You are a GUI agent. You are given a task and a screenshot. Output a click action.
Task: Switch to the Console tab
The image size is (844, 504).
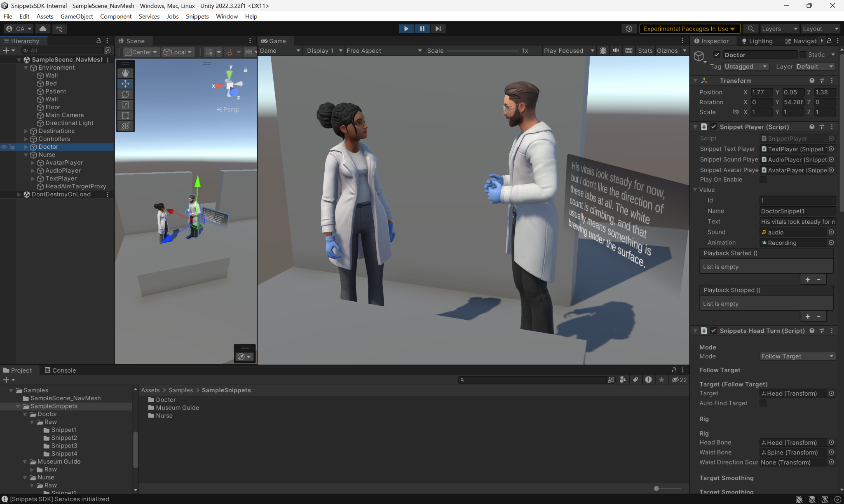coord(60,370)
